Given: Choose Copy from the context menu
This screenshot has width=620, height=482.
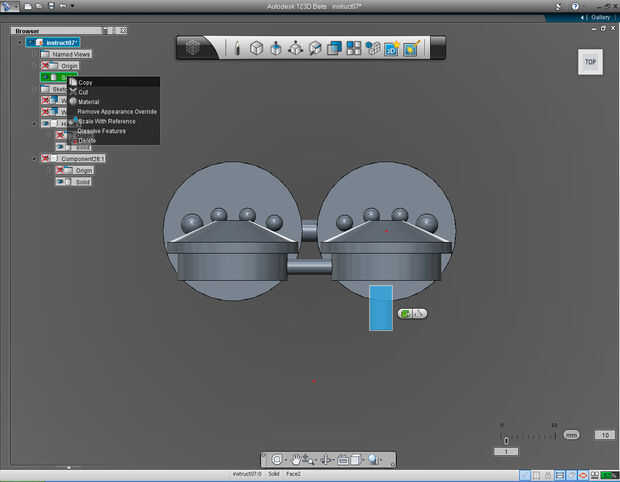Looking at the screenshot, I should pyautogui.click(x=113, y=82).
